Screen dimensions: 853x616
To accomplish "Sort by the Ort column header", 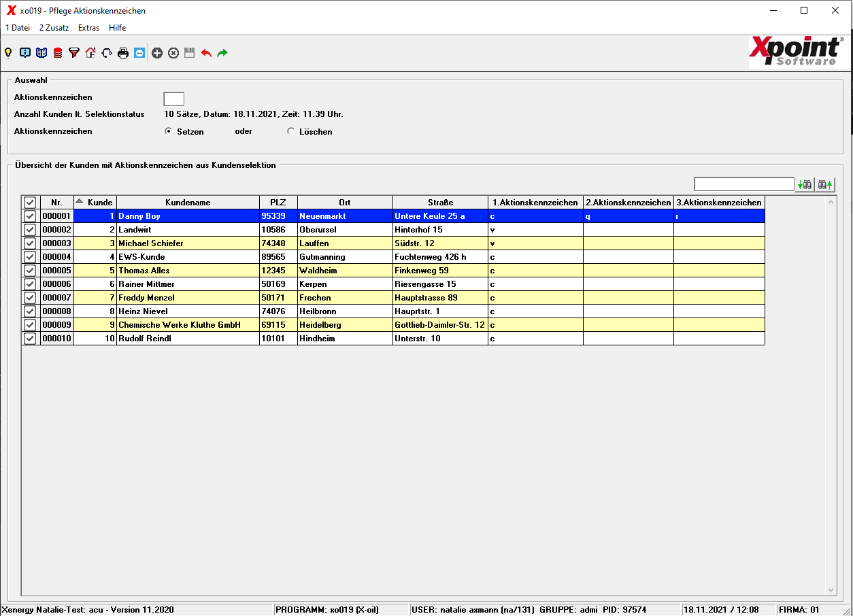I will point(345,203).
